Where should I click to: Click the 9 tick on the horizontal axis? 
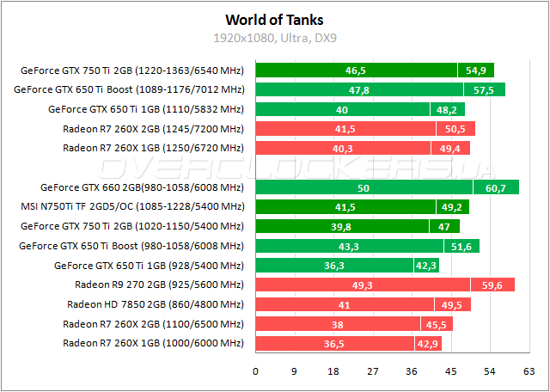(x=295, y=371)
